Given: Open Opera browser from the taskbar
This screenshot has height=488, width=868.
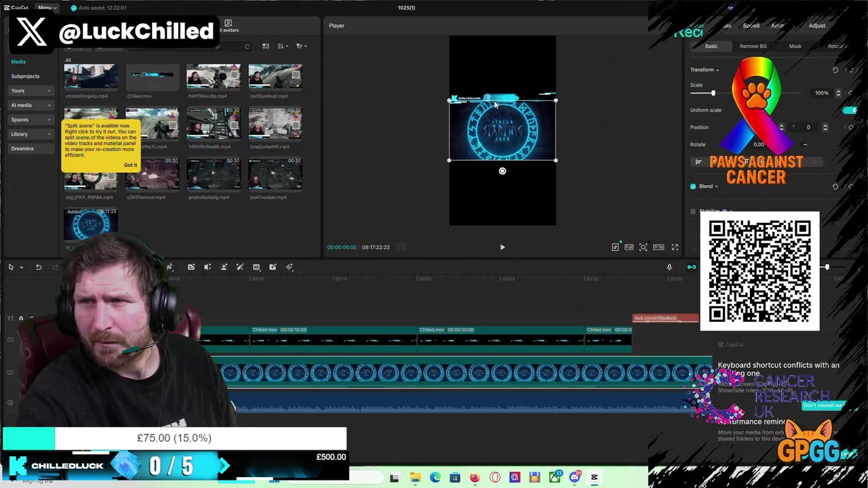Looking at the screenshot, I should [x=495, y=478].
